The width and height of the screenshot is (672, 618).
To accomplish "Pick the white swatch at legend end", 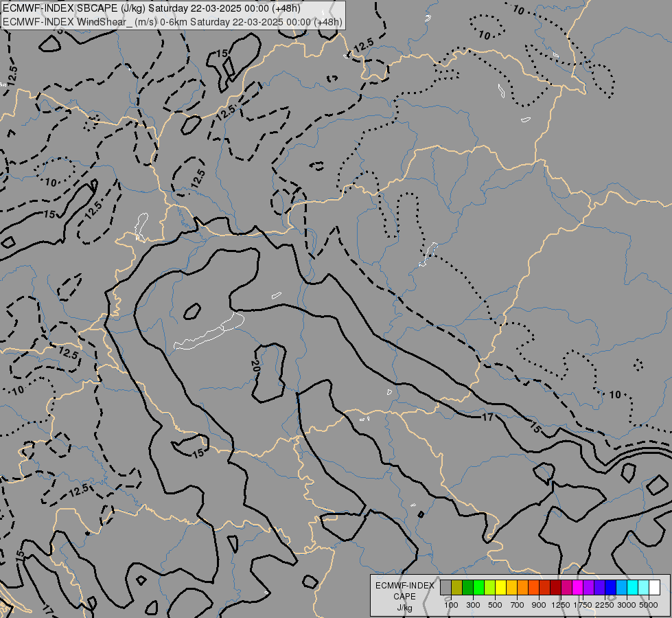I will (654, 587).
